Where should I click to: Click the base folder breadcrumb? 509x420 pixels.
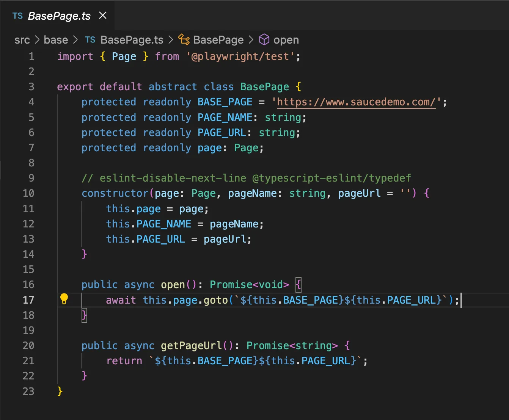click(x=55, y=39)
